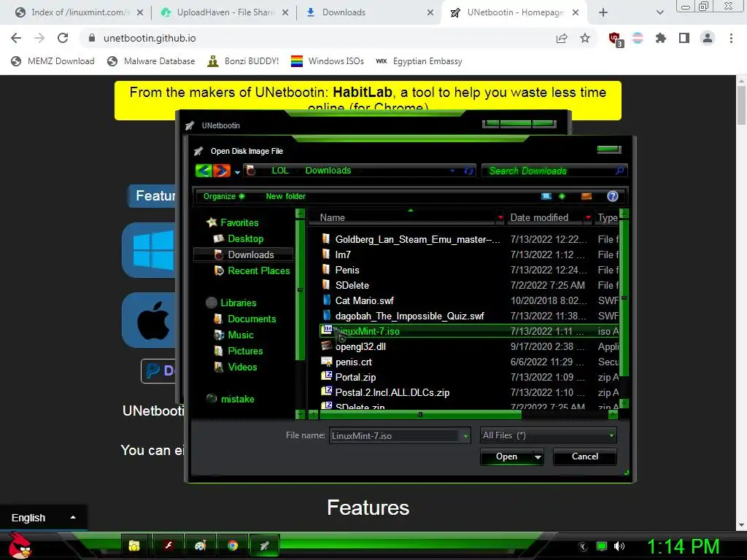Open Videos library in sidebar
The height and width of the screenshot is (560, 747).
pyautogui.click(x=242, y=367)
